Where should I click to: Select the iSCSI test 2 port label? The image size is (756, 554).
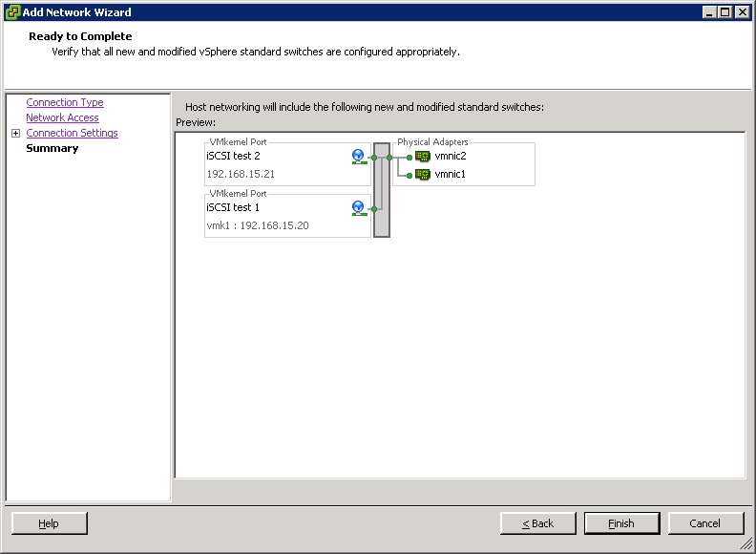pos(233,156)
